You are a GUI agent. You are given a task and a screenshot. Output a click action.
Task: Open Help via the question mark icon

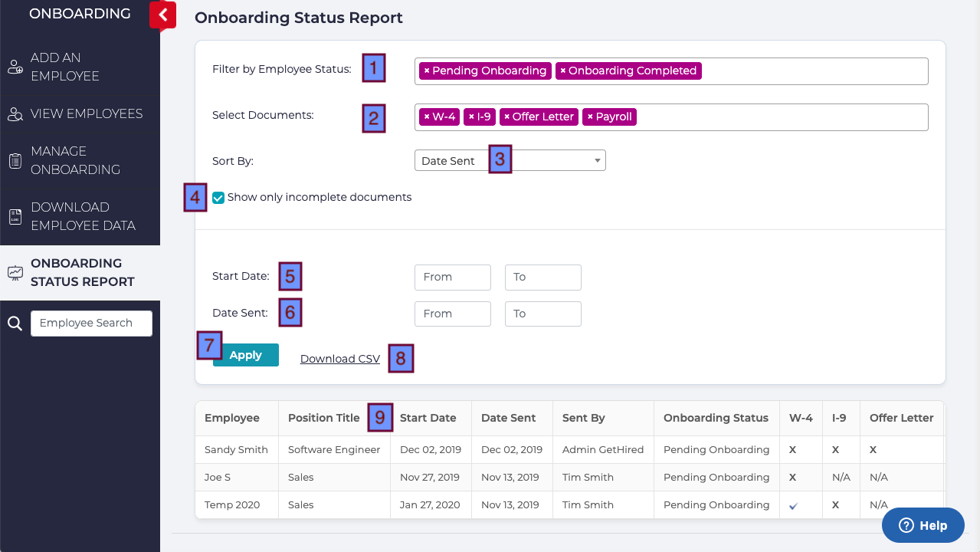[906, 525]
